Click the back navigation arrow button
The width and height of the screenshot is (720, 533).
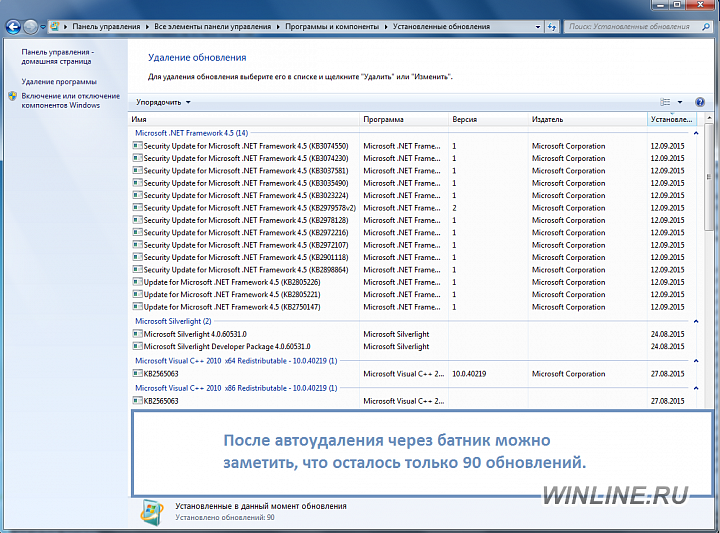click(12, 27)
